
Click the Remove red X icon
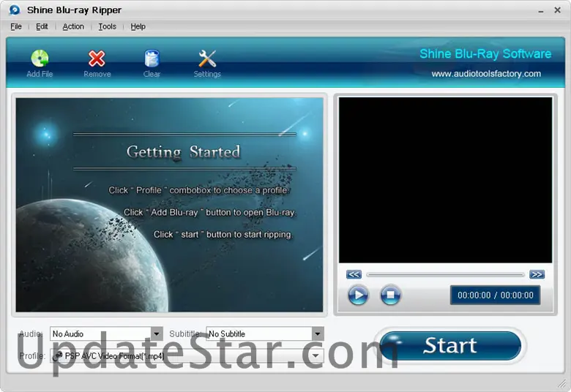pos(97,59)
